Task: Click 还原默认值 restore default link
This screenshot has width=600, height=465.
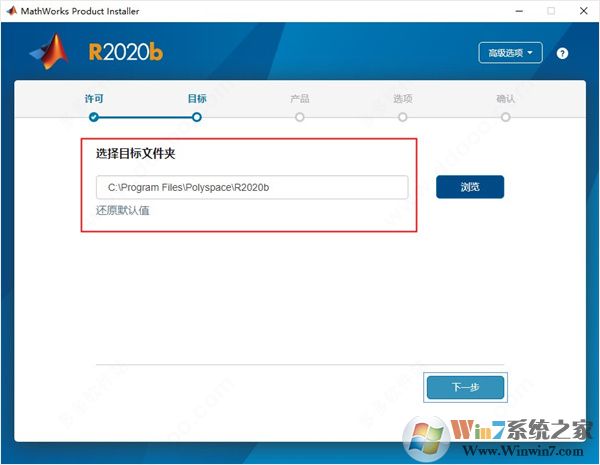Action: pyautogui.click(x=122, y=210)
